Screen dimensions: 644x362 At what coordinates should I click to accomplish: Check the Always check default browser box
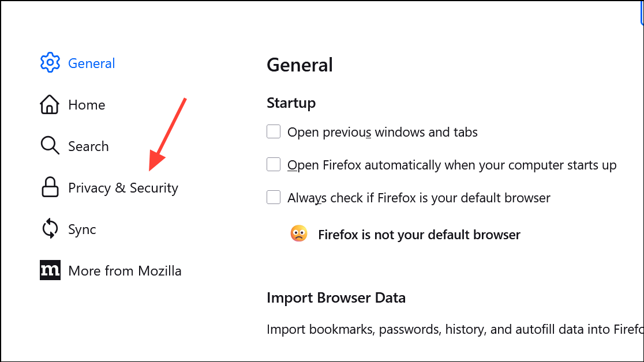[274, 198]
